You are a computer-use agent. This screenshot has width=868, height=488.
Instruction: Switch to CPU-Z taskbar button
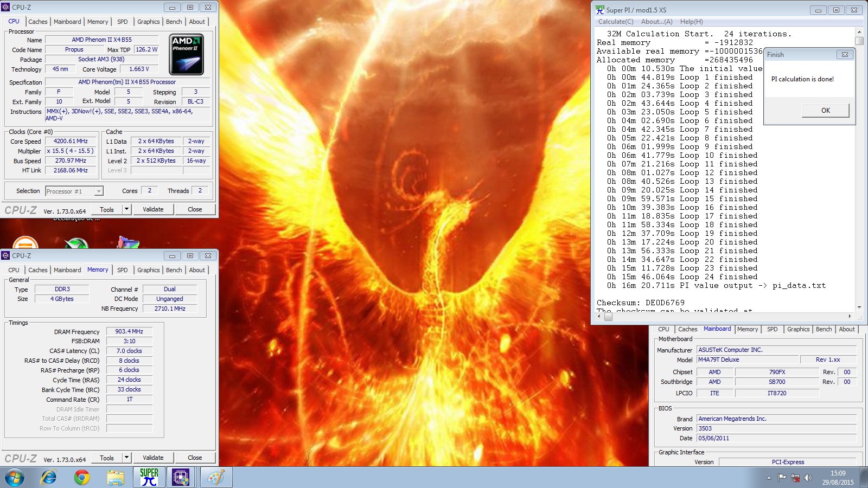pos(181,477)
